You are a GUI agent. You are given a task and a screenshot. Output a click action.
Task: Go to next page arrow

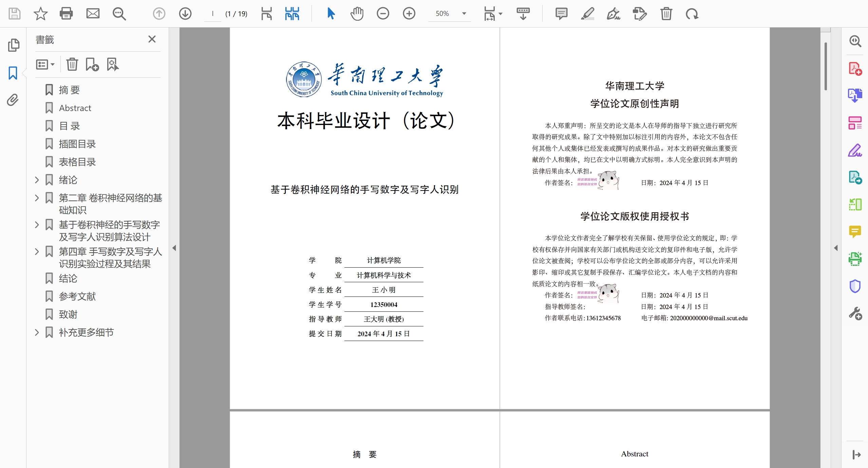point(185,14)
